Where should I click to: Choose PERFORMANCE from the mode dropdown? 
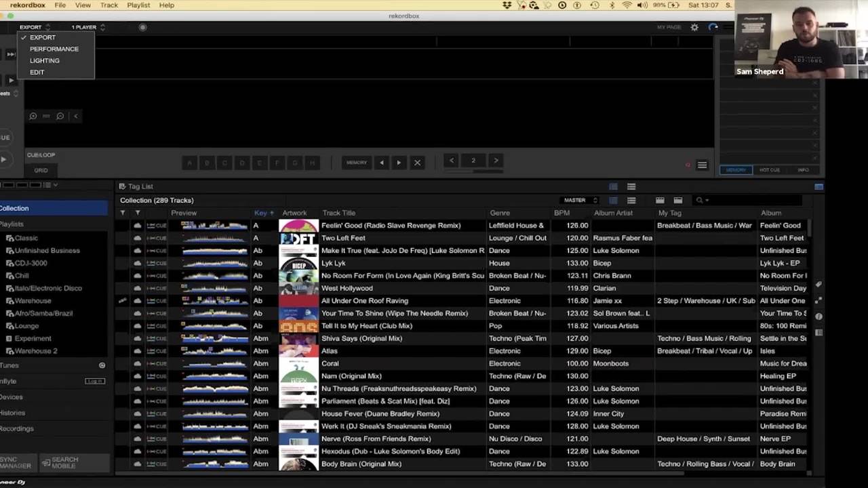click(x=54, y=49)
